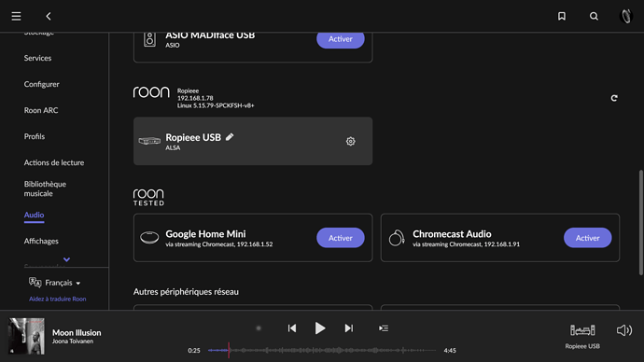Rename Ropieee USB with pencil icon
644x362 pixels.
point(230,136)
